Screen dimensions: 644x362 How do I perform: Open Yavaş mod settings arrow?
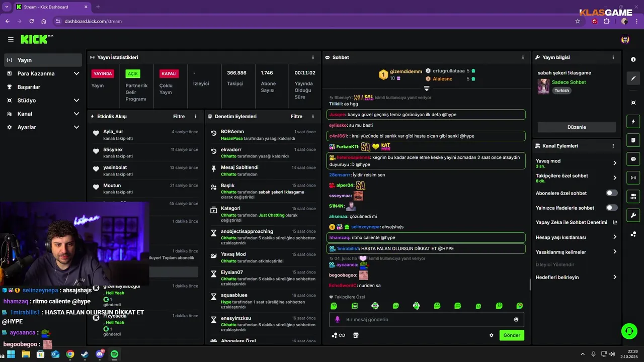click(615, 163)
